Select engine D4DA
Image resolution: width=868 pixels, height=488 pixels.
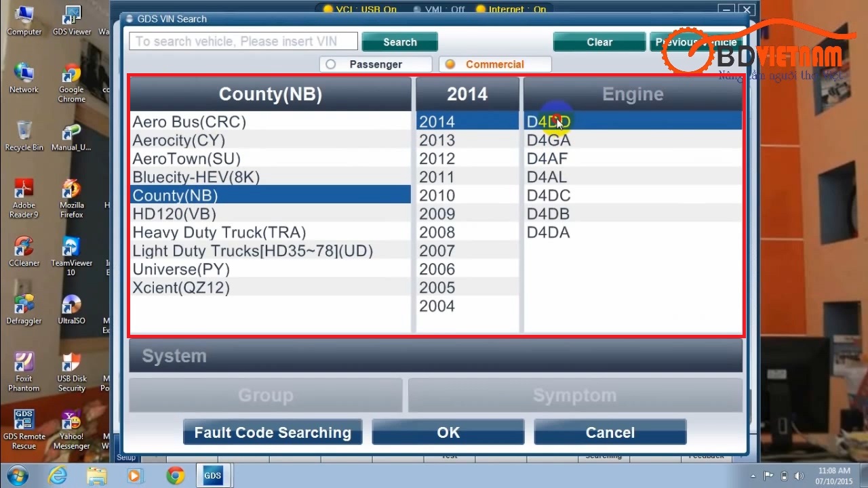pyautogui.click(x=633, y=232)
